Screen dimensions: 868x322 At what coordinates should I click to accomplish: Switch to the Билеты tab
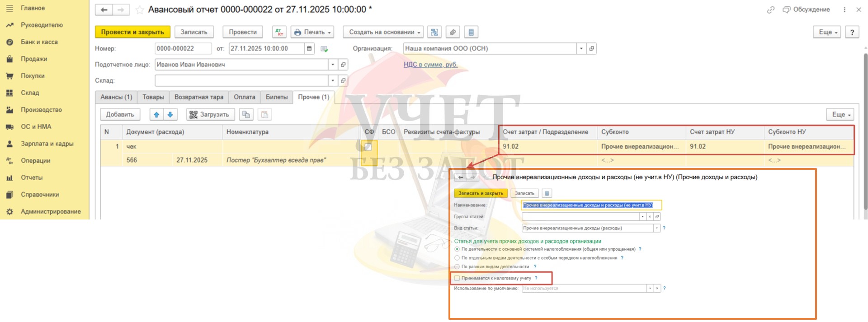click(x=277, y=97)
